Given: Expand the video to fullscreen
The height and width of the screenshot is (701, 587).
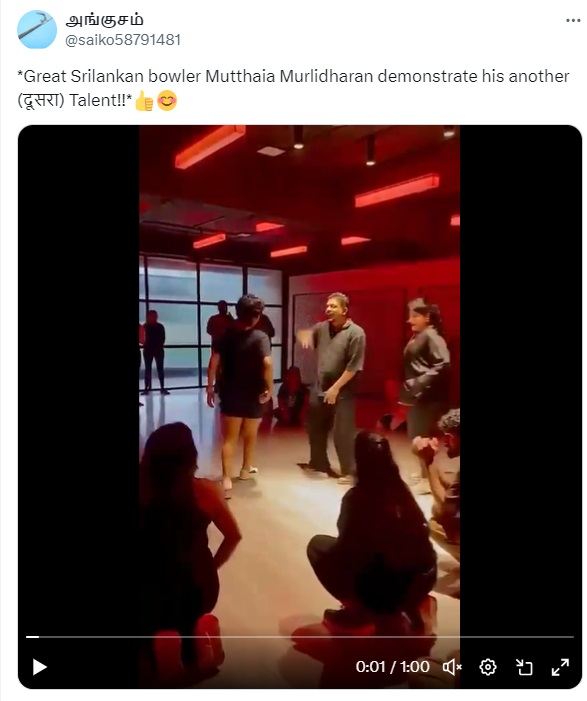Looking at the screenshot, I should (560, 667).
